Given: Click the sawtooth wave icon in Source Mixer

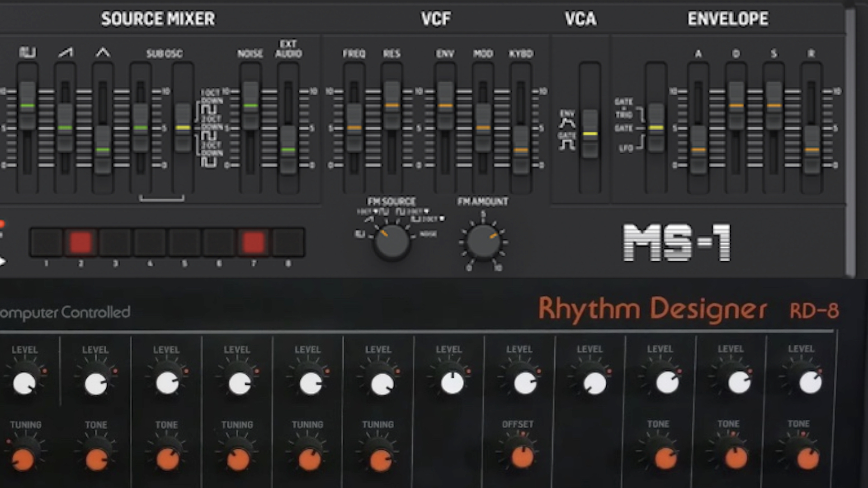Looking at the screenshot, I should click(x=66, y=53).
